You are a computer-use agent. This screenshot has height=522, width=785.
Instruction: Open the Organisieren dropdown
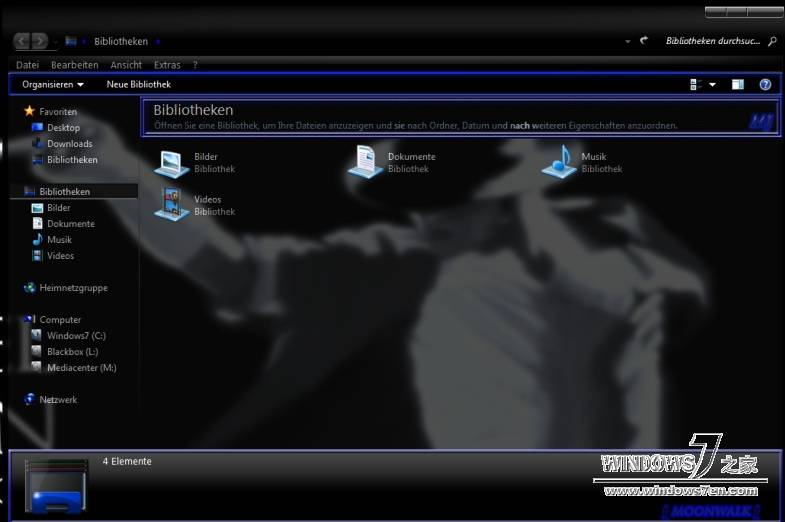[53, 85]
